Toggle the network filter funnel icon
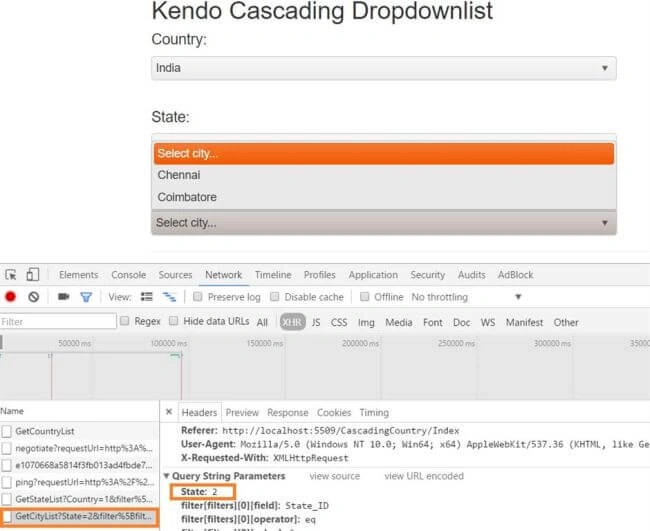The height and width of the screenshot is (531, 650). coord(86,297)
